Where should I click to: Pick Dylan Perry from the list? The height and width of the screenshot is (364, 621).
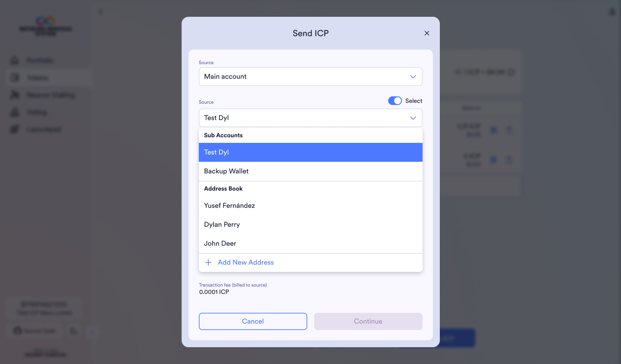click(x=222, y=225)
